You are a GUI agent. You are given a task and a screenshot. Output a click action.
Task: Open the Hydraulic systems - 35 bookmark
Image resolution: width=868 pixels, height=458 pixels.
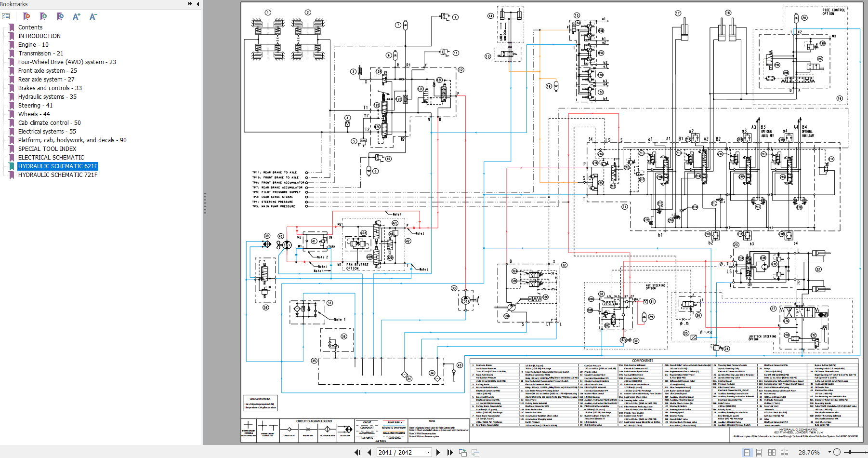click(47, 97)
